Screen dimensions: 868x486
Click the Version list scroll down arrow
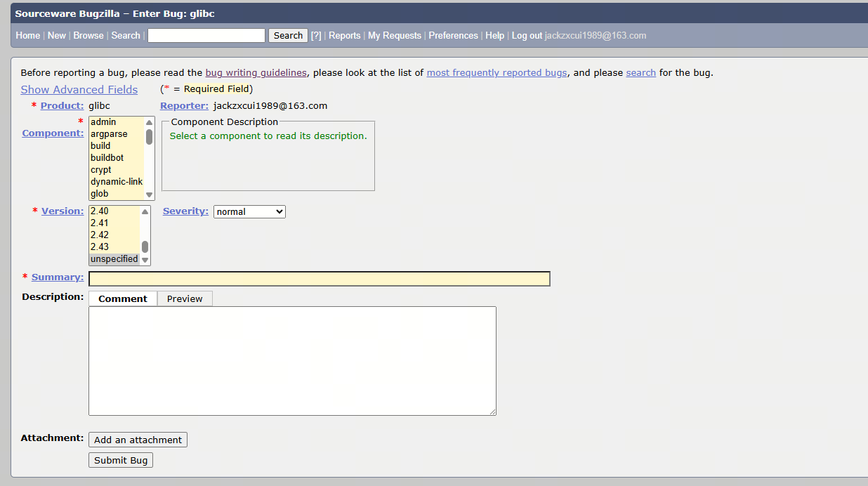pos(145,260)
